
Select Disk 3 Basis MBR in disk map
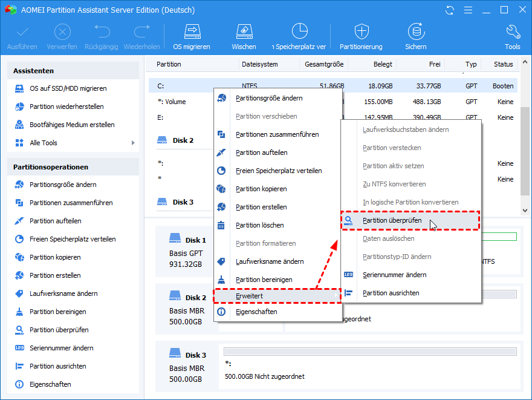[x=187, y=367]
